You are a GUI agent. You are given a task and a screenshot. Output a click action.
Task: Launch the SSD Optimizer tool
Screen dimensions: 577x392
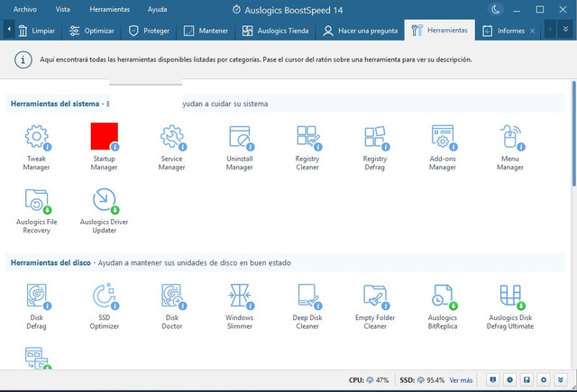point(105,306)
